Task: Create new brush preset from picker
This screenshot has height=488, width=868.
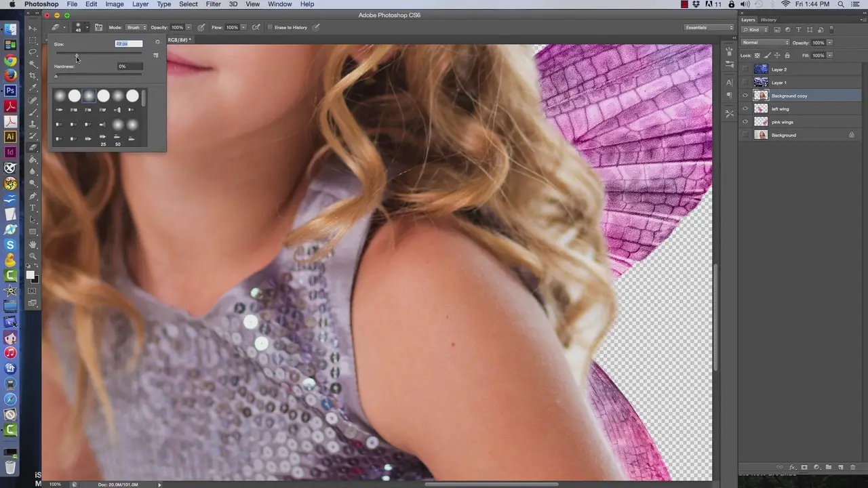Action: [156, 56]
